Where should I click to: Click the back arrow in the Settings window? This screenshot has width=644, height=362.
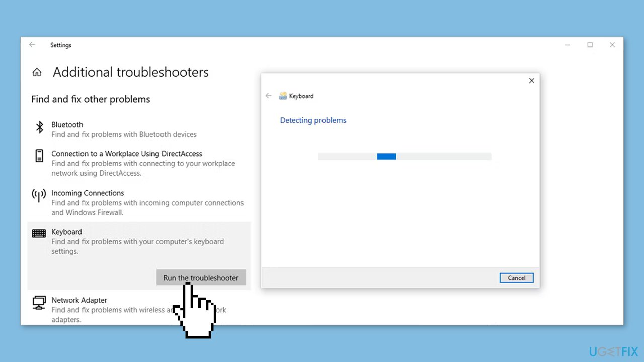coord(32,45)
